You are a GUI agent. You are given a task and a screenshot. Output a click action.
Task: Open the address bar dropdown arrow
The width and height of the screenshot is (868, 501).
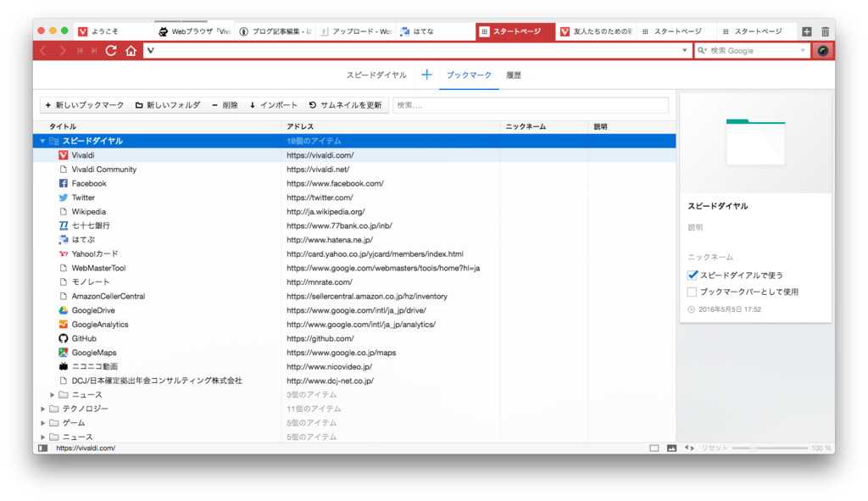pyautogui.click(x=684, y=50)
